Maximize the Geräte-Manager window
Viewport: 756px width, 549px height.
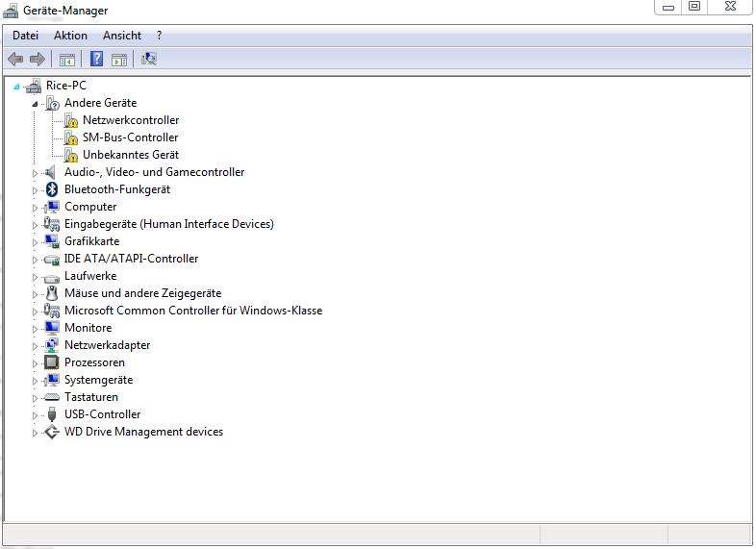point(694,7)
